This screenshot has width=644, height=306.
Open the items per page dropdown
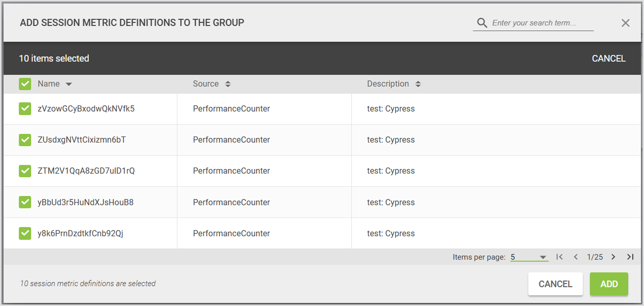(529, 257)
